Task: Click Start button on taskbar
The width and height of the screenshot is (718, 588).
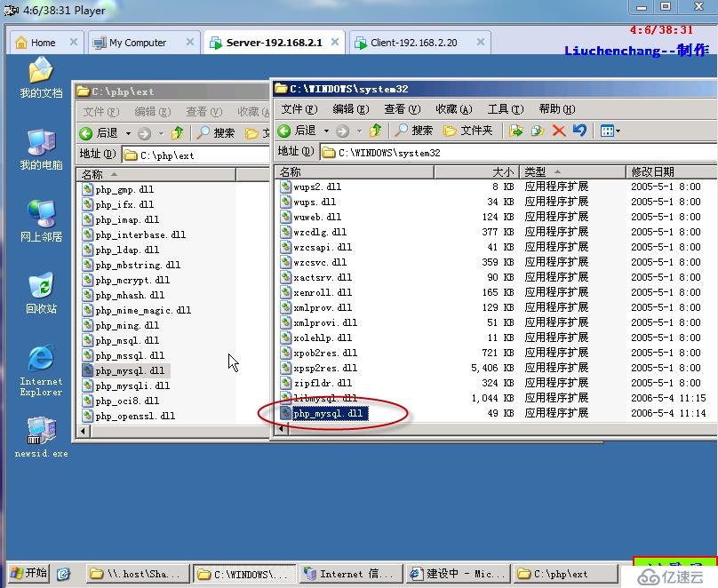Action: tap(28, 573)
